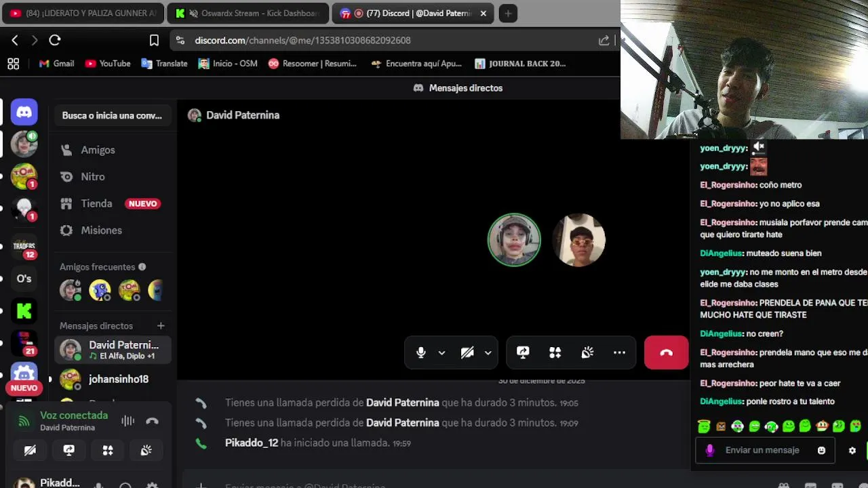Click blue frequent friend avatar
Screen dimensions: 868x488
pyautogui.click(x=100, y=290)
